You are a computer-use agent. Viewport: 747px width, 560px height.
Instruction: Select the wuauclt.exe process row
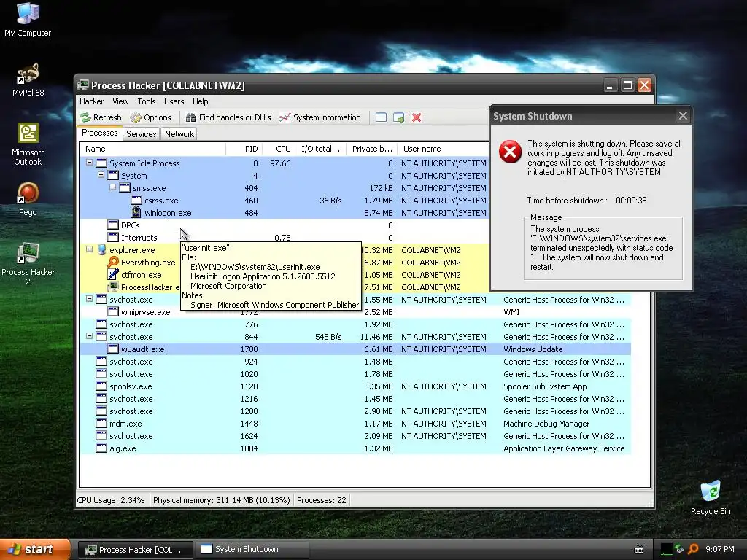click(x=355, y=349)
